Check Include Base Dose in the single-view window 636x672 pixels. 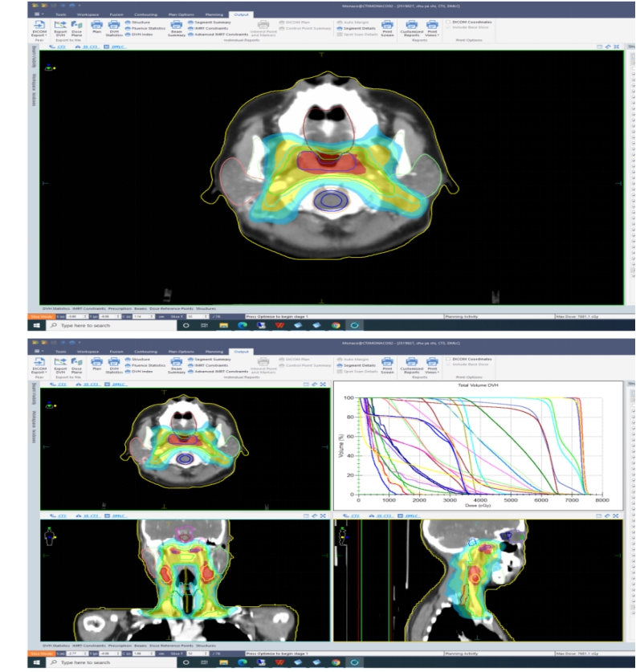(x=447, y=27)
